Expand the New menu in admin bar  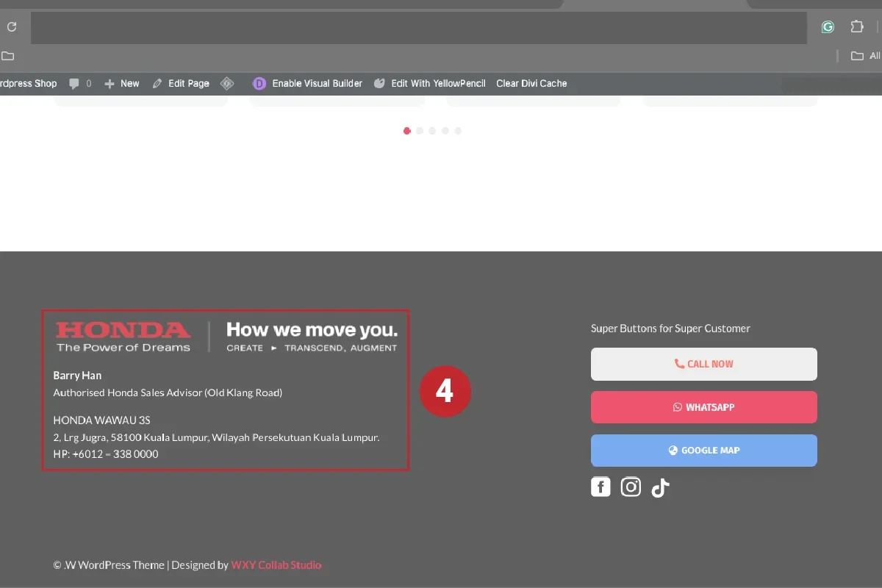pos(121,83)
